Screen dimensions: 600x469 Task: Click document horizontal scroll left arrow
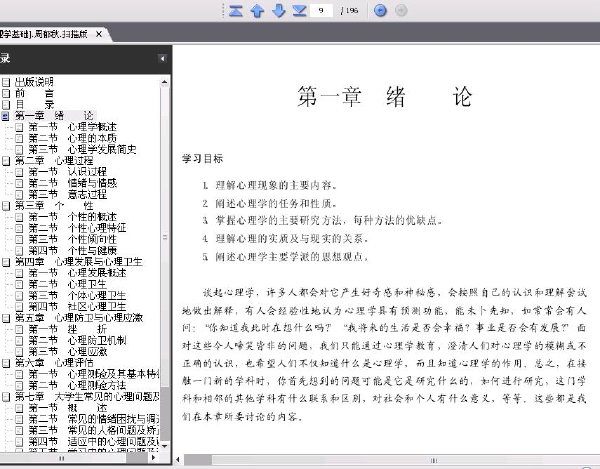coord(178,460)
